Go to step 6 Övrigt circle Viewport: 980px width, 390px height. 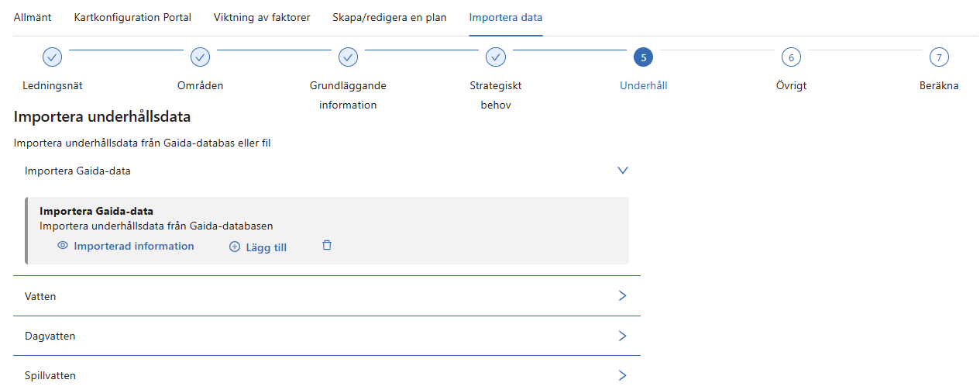click(791, 57)
